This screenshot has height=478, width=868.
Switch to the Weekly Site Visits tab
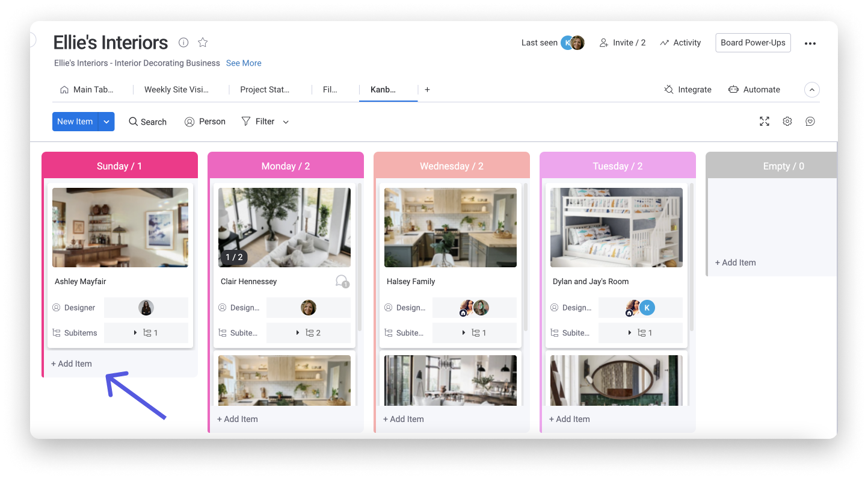pos(176,90)
